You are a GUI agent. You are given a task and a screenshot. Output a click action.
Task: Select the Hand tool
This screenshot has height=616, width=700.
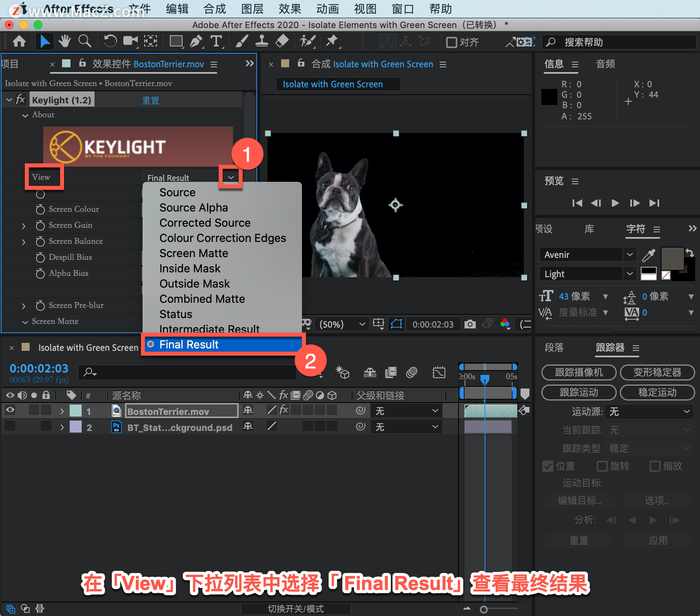point(64,41)
